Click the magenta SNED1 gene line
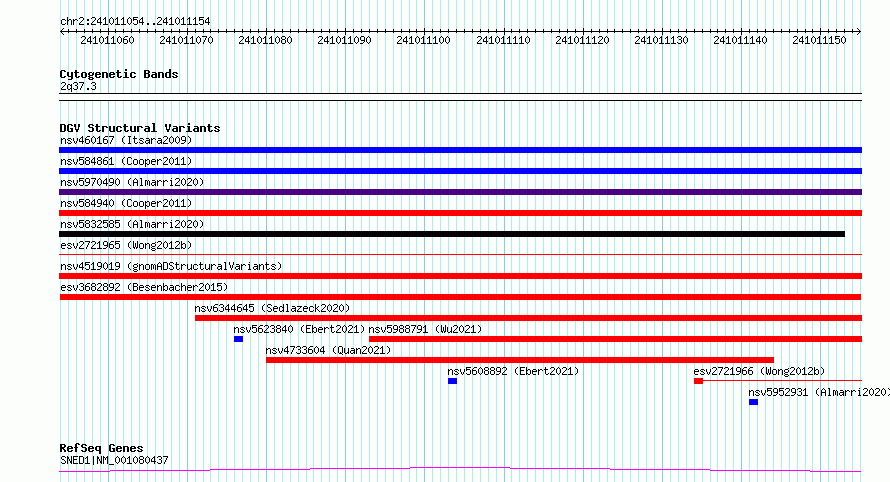 [x=460, y=470]
